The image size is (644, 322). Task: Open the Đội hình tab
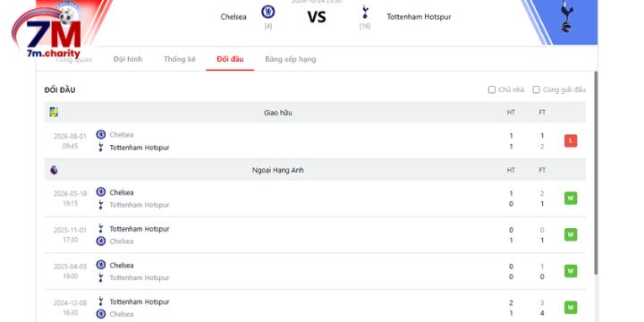128,59
